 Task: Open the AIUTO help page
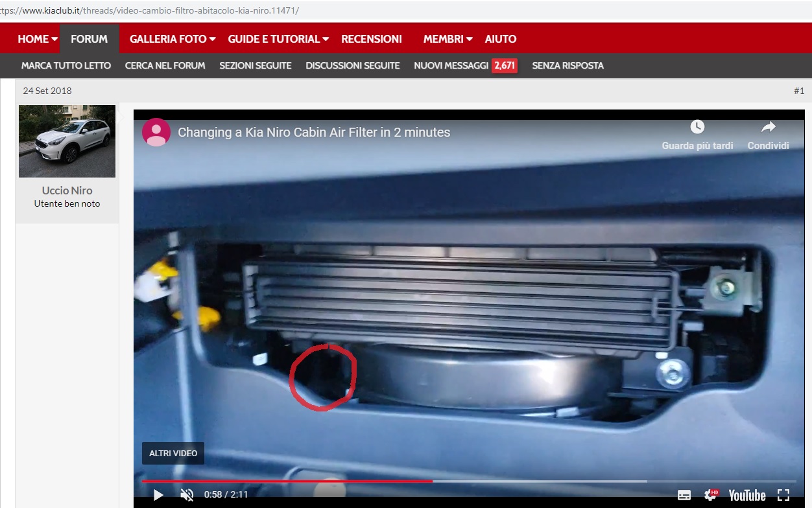click(501, 39)
